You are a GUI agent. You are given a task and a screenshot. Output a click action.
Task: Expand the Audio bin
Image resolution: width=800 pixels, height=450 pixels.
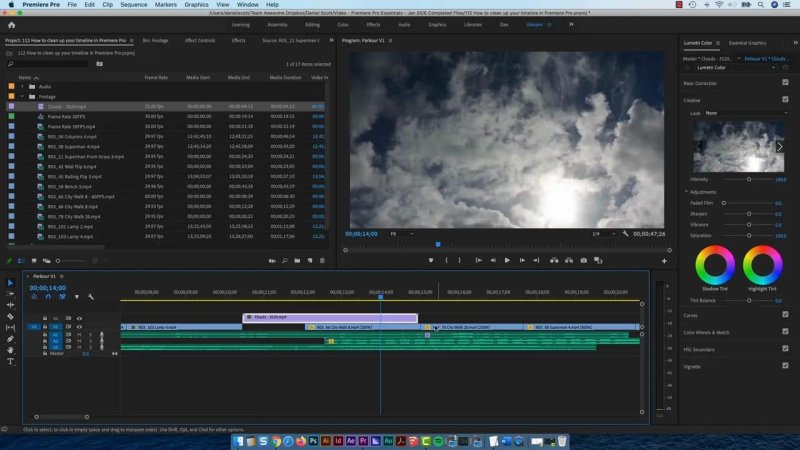coord(22,87)
